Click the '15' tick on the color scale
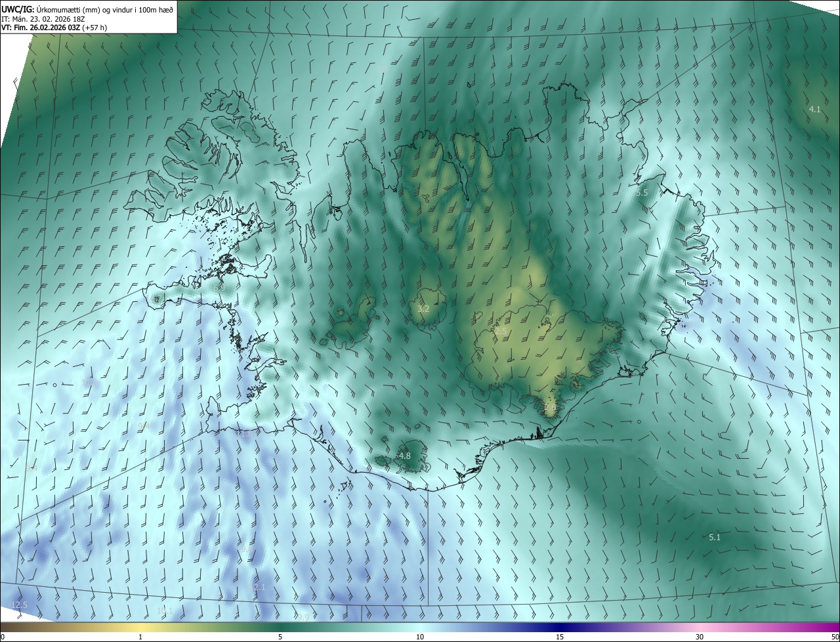Viewport: 840px width, 642px height. (560, 637)
